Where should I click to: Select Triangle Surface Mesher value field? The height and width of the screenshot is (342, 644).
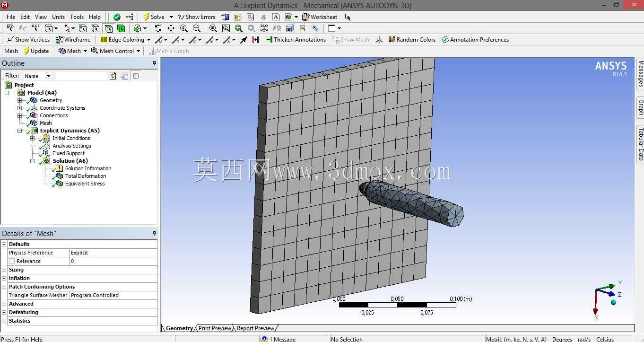coord(113,295)
